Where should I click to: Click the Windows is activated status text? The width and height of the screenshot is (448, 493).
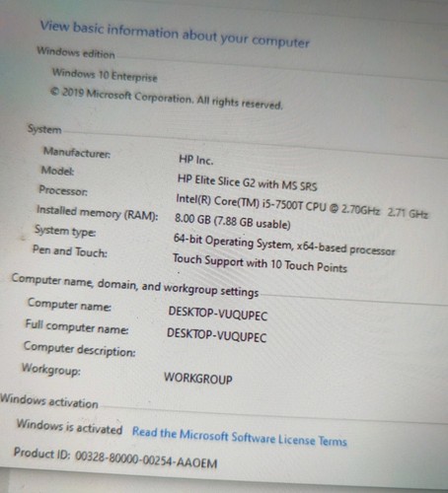pos(69,427)
